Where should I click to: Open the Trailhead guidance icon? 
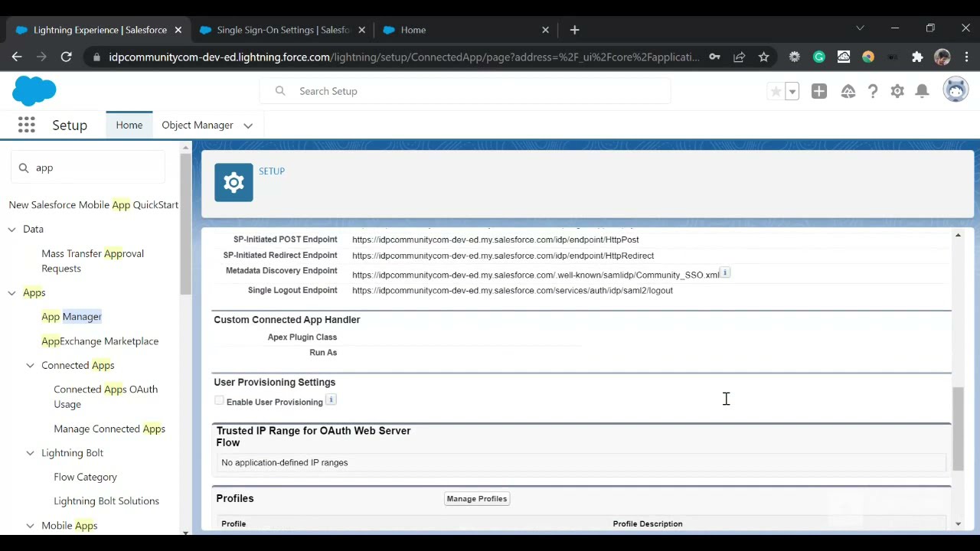(x=848, y=91)
